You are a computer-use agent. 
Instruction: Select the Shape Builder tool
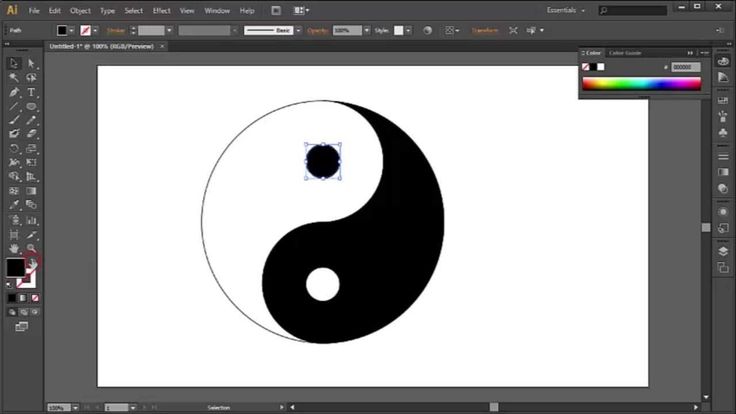[14, 176]
